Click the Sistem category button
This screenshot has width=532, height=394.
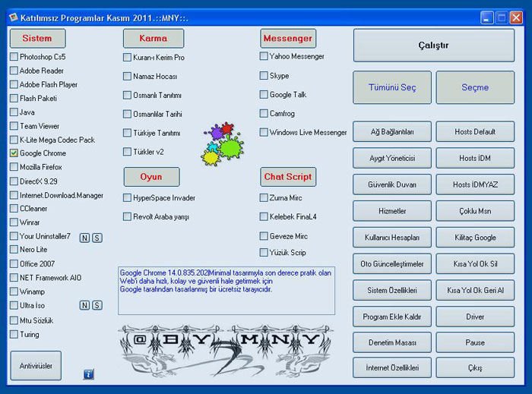[x=38, y=38]
